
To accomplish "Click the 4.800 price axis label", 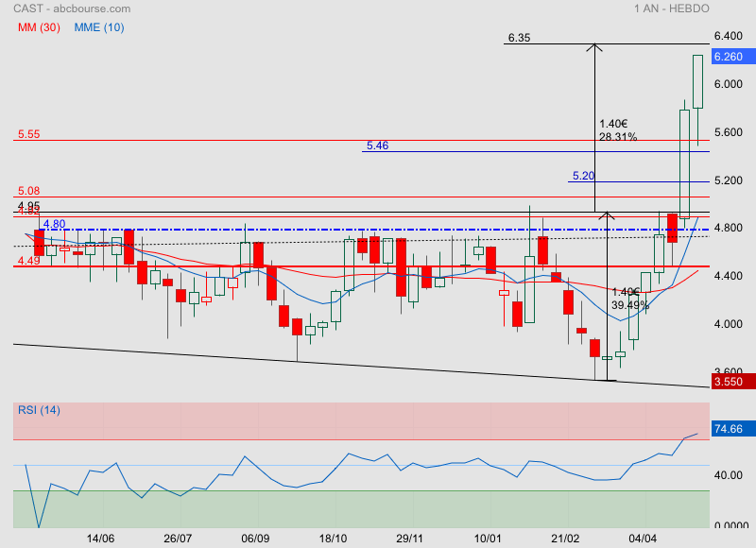I will (728, 228).
